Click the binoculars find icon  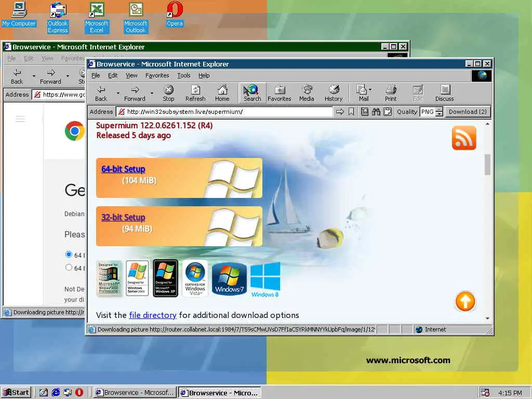point(376,112)
